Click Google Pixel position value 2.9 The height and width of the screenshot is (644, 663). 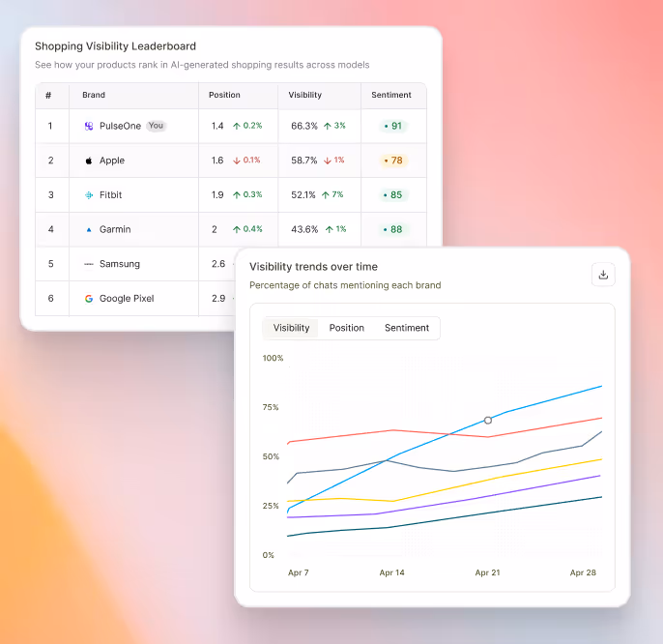pos(218,298)
